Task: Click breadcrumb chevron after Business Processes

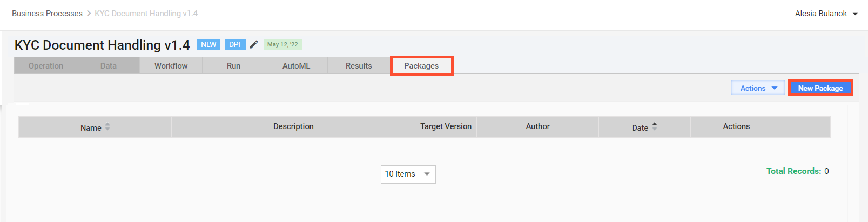Action: (x=89, y=14)
